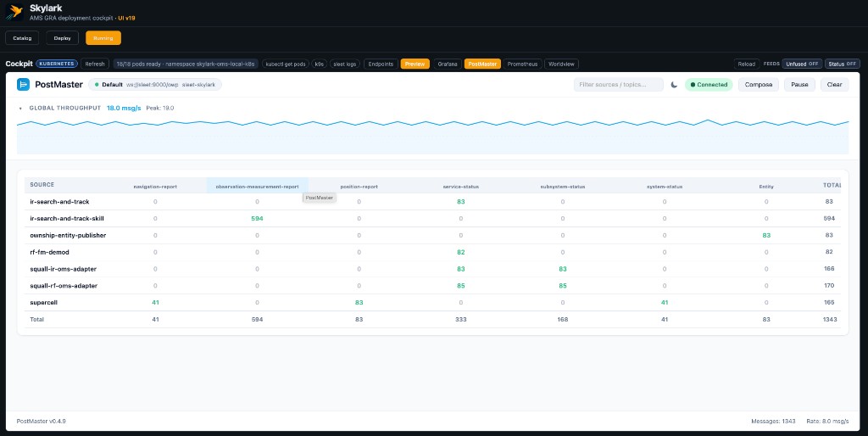868x436 pixels.
Task: Open the Prometheus view
Action: coord(522,64)
